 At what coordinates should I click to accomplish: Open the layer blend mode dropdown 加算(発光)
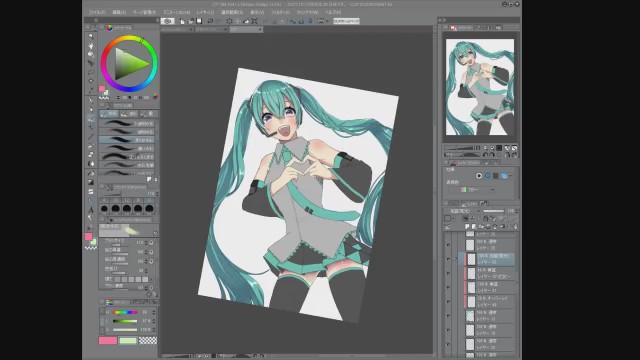click(464, 211)
